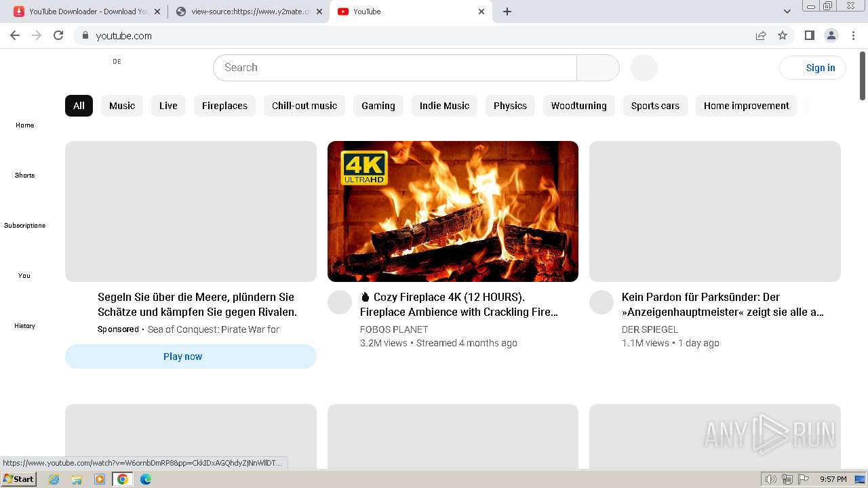The image size is (868, 488).
Task: Open the DER SPIEGEL channel link
Action: coord(650,329)
